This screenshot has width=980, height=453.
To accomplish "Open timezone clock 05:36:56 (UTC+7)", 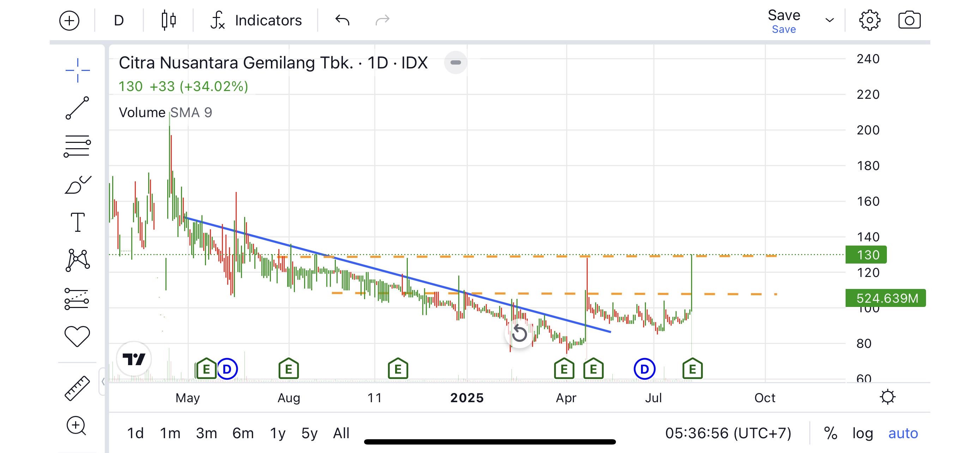I will [728, 433].
